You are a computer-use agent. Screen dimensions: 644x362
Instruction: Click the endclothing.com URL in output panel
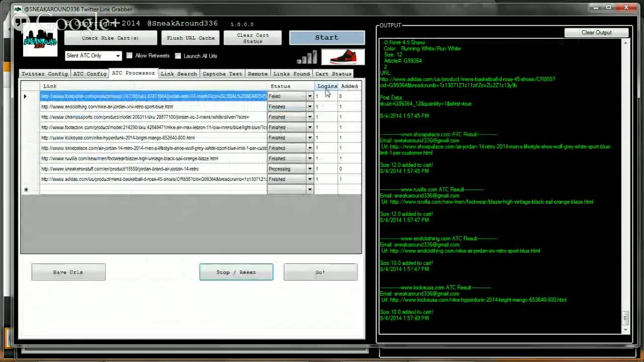[x=465, y=251]
